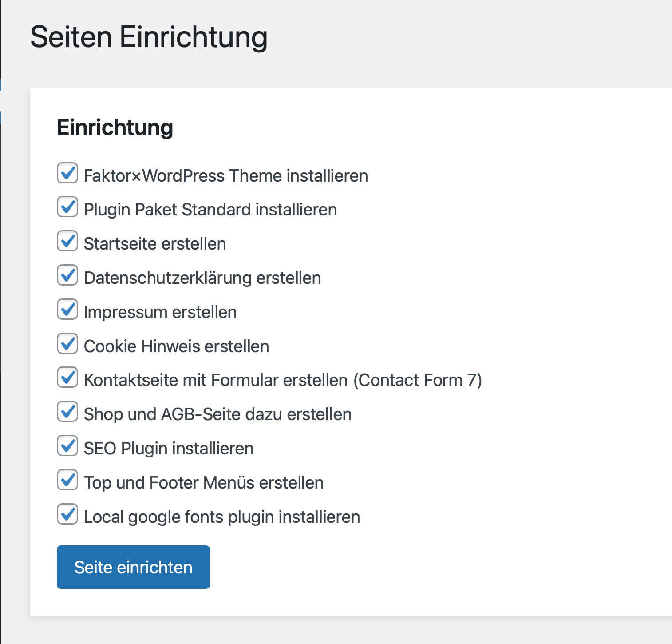Uncheck SEO Plugin installieren checkbox

click(67, 446)
